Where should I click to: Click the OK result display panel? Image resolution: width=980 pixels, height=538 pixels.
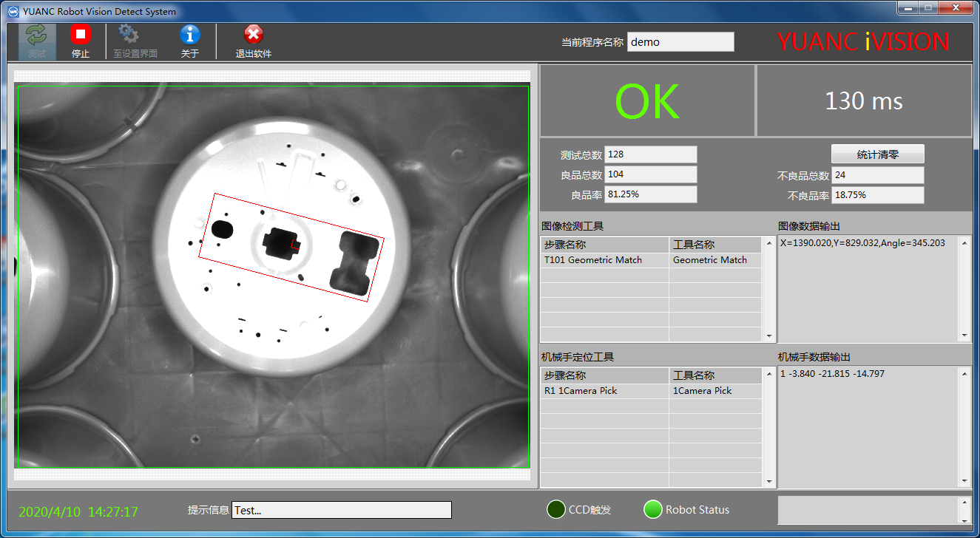coord(647,101)
